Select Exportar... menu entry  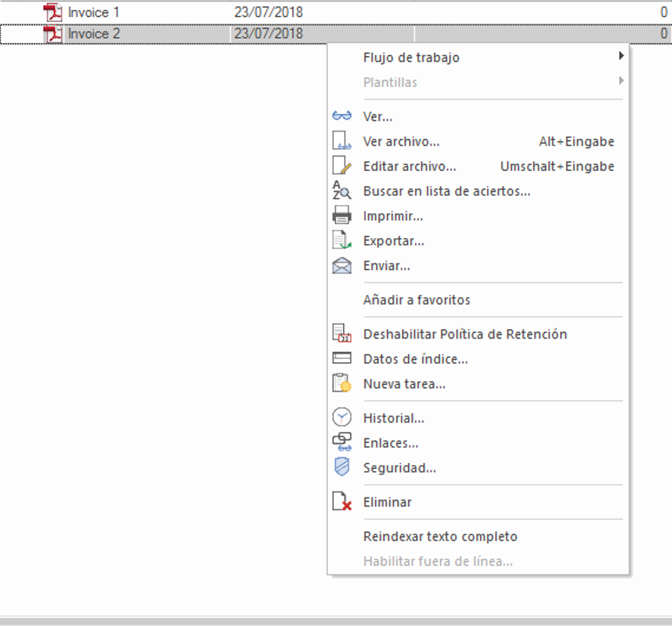pyautogui.click(x=478, y=240)
